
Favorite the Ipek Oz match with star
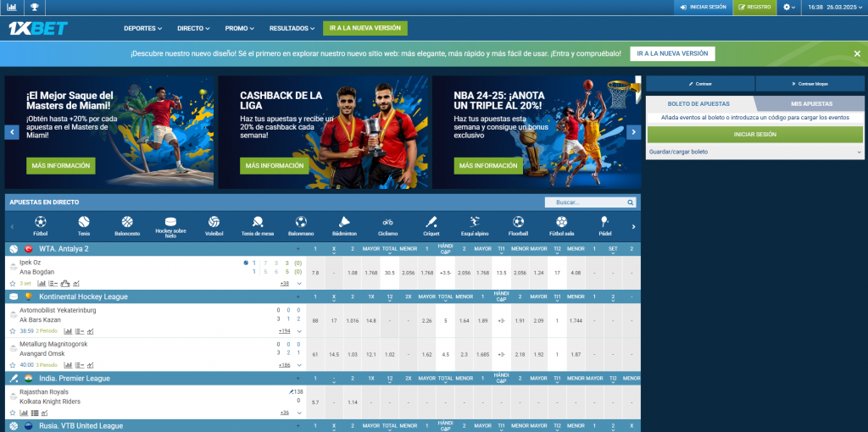point(12,283)
